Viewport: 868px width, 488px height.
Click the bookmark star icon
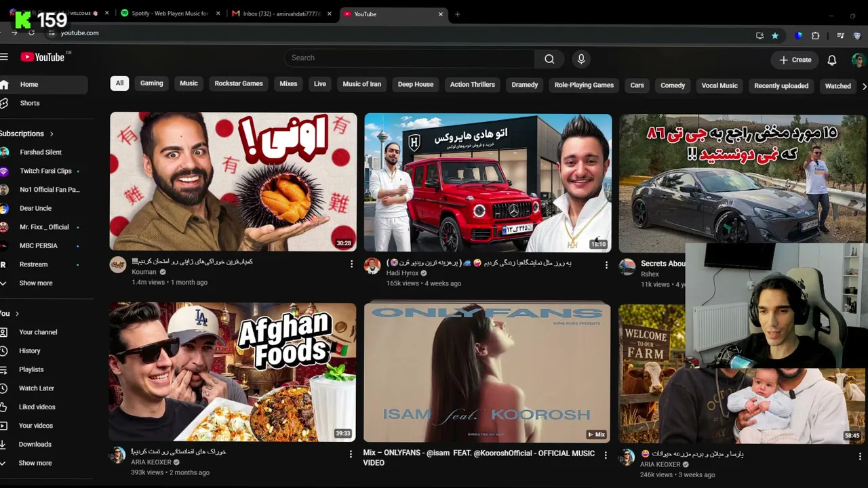(x=775, y=35)
